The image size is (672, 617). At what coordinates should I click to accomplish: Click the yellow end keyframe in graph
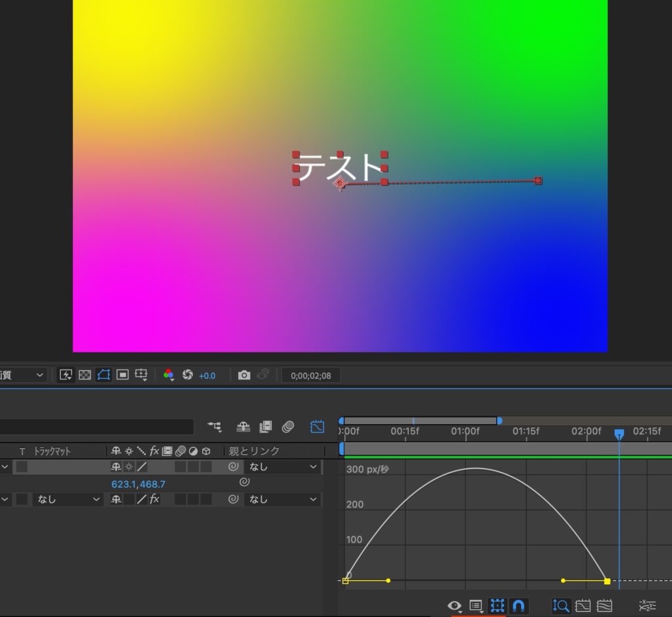[607, 581]
